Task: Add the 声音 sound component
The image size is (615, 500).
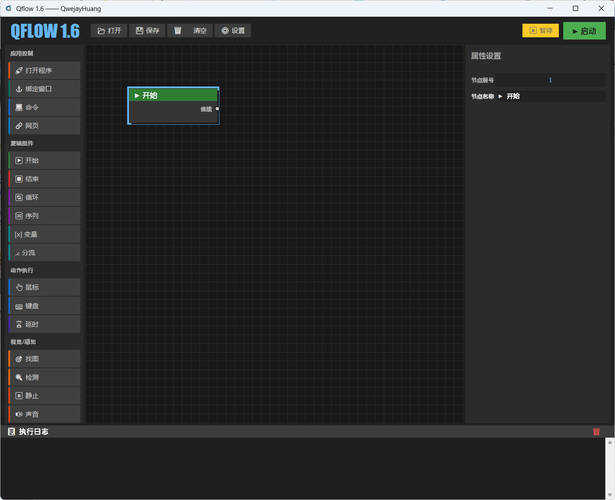Action: coord(44,413)
